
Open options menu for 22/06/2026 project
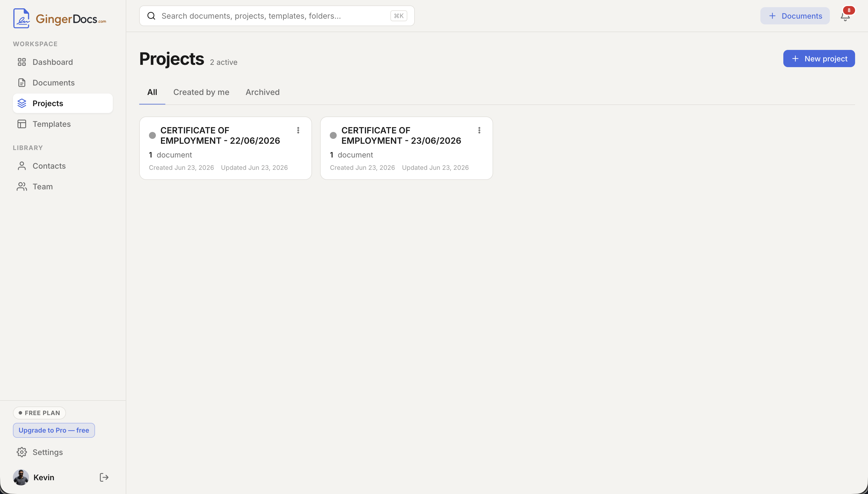[x=298, y=130]
